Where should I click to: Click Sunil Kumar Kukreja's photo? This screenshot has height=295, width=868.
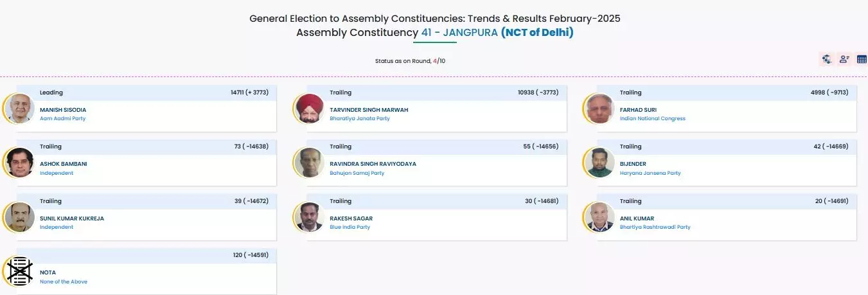coord(19,217)
